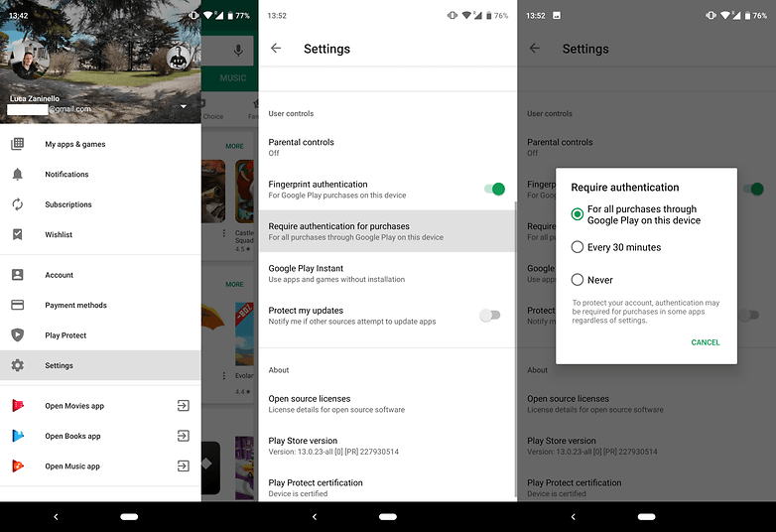Tap the Play Store version entry
Screen dimensions: 776x532
point(388,446)
